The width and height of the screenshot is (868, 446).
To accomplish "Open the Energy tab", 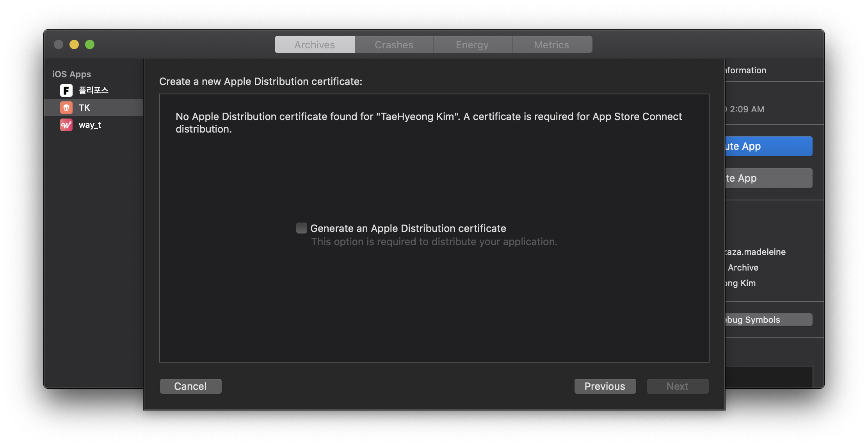I will [472, 45].
